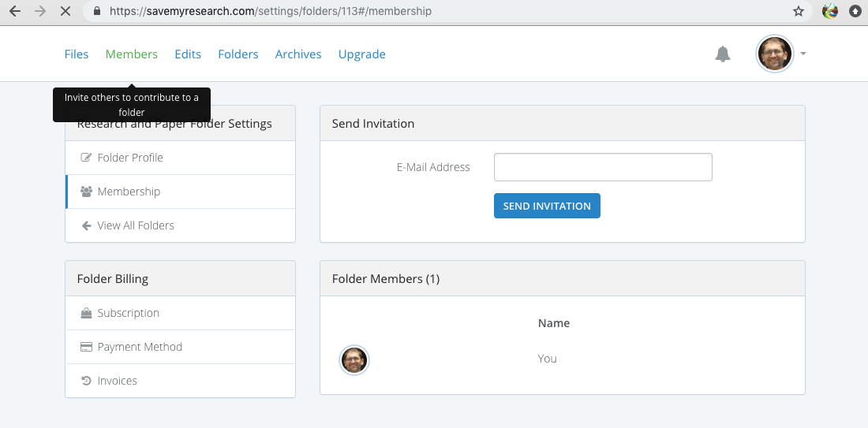Go to the Edits nav item
The image size is (868, 428).
[188, 54]
